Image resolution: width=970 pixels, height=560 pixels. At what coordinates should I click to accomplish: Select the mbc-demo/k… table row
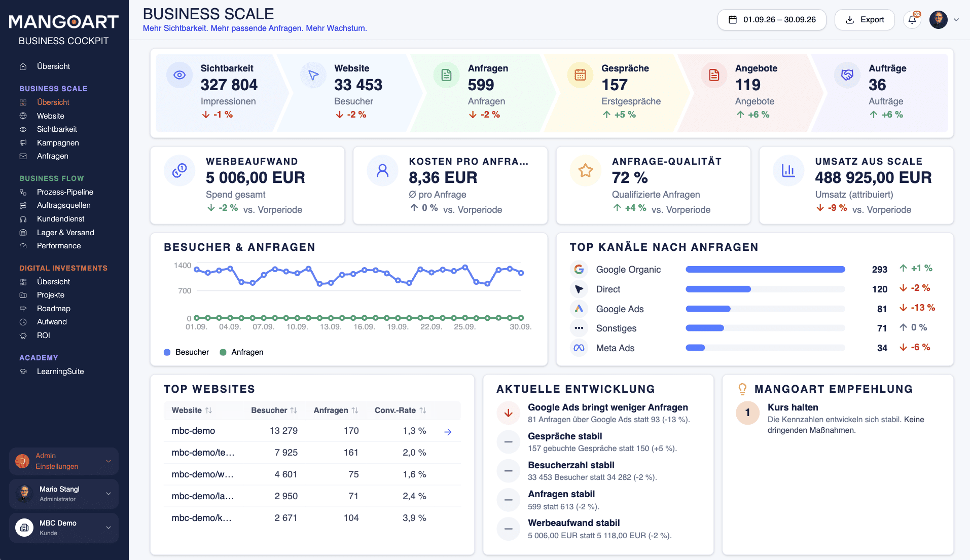312,518
